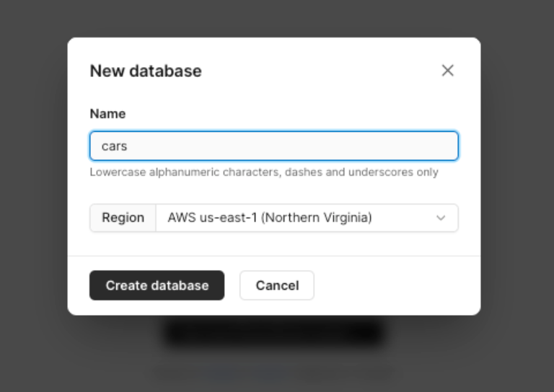554x392 pixels.
Task: Click the Region label box
Action: click(123, 218)
